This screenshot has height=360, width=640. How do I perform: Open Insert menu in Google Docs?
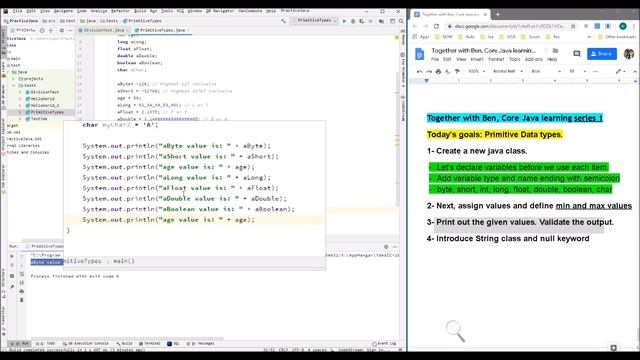(x=477, y=59)
